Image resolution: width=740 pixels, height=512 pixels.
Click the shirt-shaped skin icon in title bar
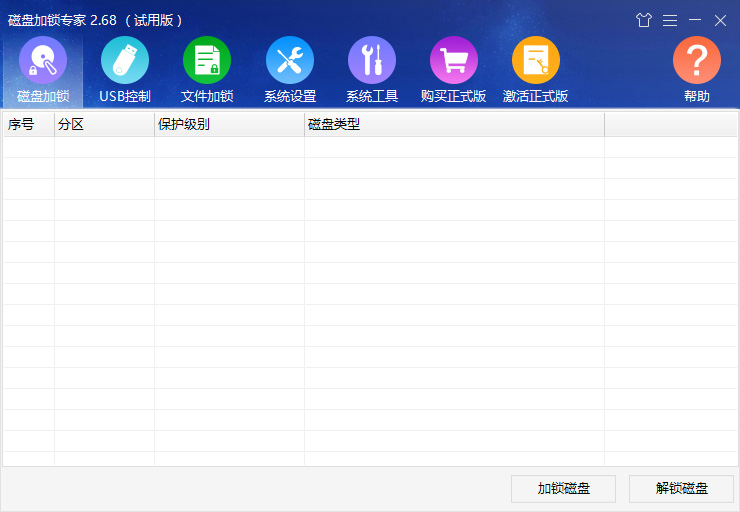(x=644, y=20)
